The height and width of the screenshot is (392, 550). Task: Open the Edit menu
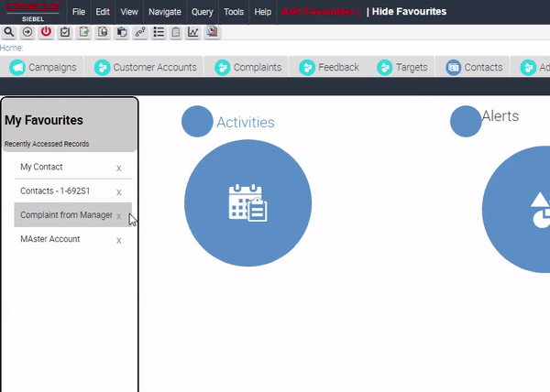(103, 12)
